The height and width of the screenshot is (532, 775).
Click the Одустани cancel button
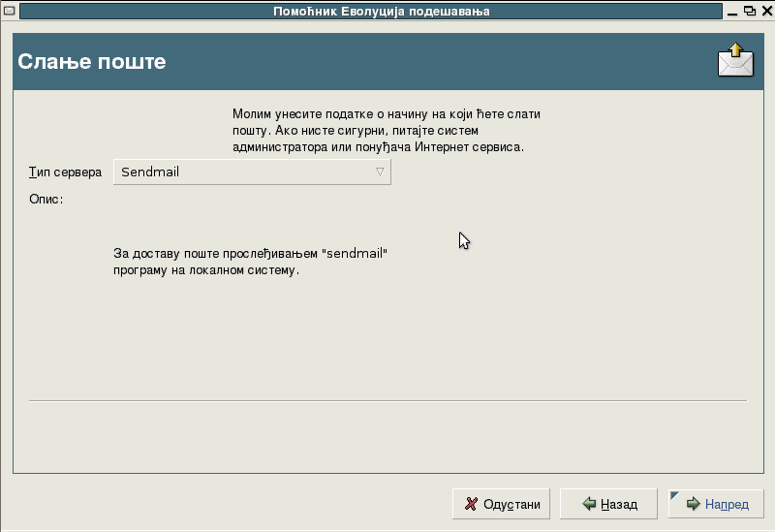coord(501,504)
